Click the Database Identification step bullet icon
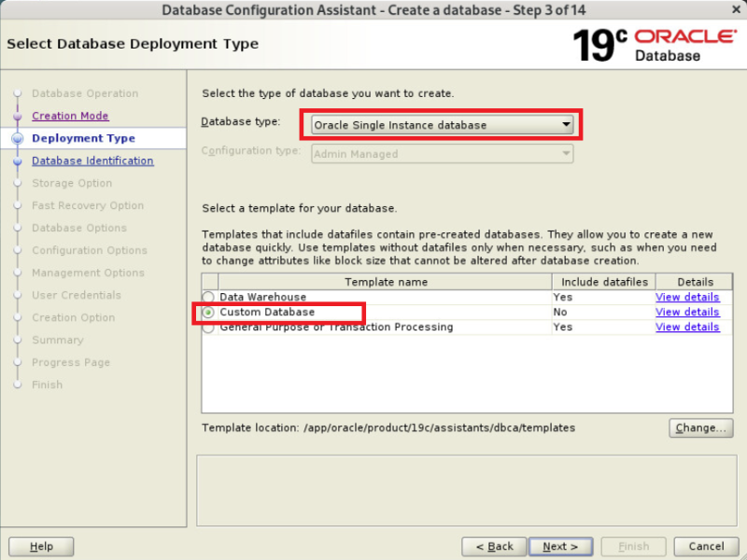747x560 pixels. click(18, 161)
